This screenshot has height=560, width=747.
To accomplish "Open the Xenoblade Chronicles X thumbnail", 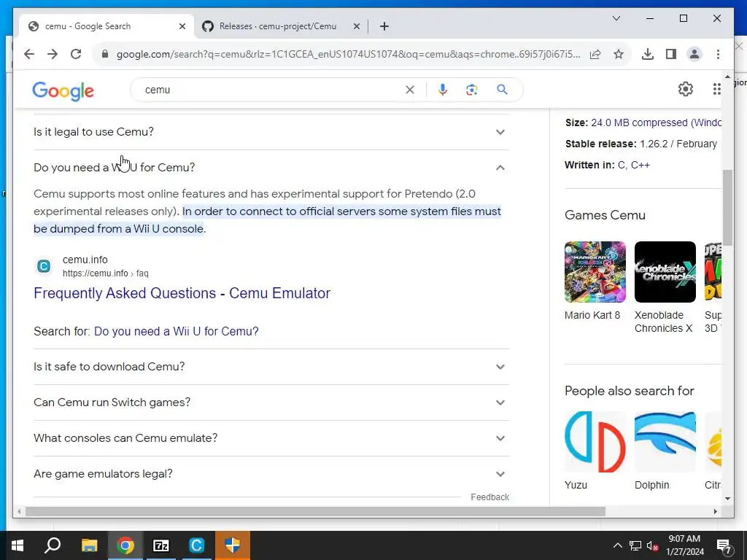I will 665,272.
